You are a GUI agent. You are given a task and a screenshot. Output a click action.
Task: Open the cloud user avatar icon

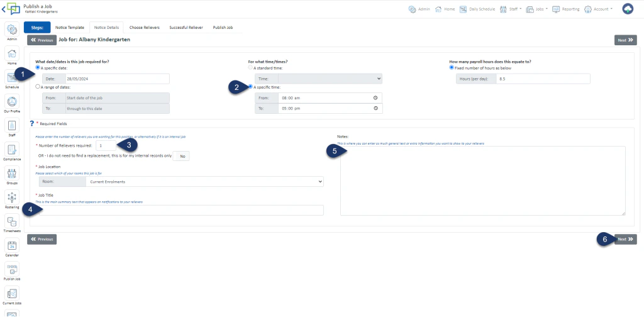(628, 9)
